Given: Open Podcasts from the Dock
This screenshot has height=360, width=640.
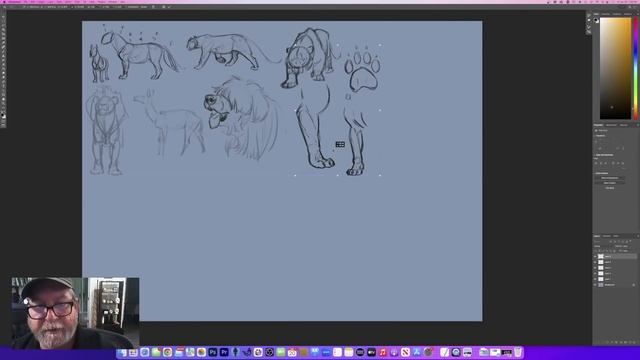Looking at the screenshot, I should pos(394,352).
